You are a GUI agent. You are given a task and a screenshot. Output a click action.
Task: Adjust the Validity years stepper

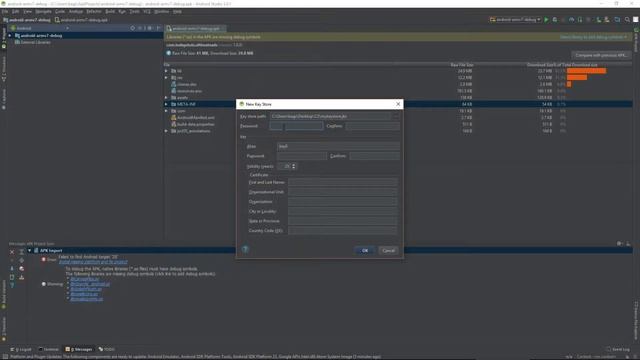pos(293,166)
